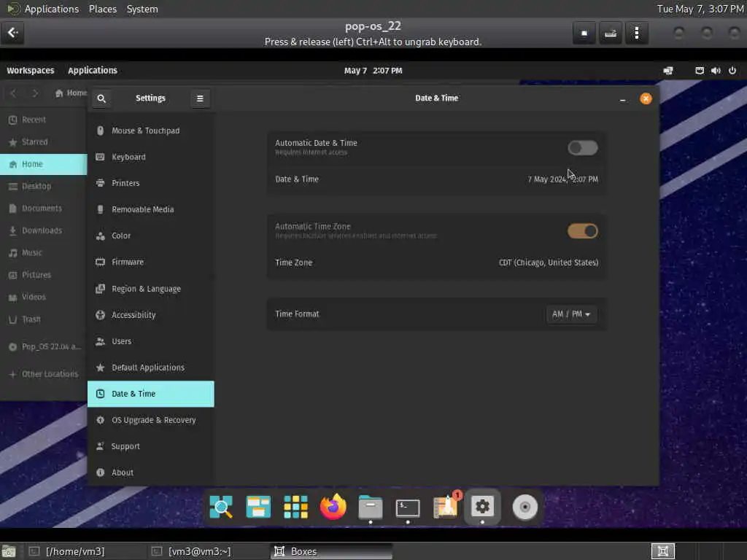Open Printers settings panel
Screen dimensions: 747x560
coord(151,183)
